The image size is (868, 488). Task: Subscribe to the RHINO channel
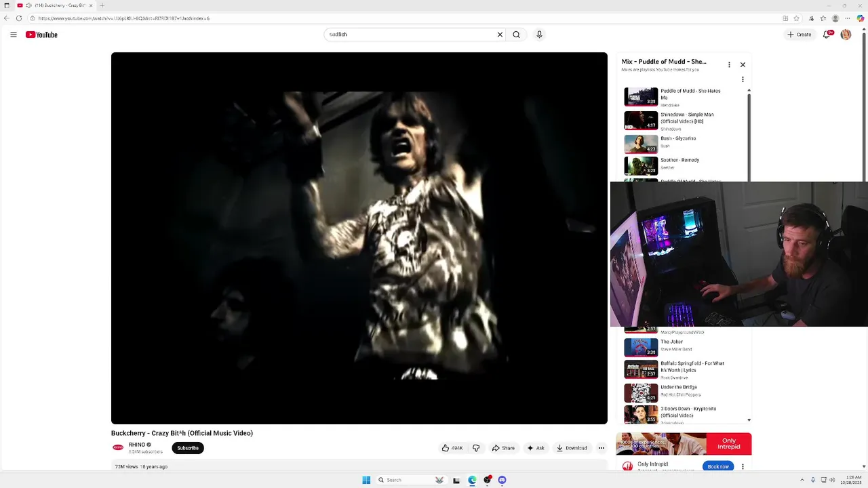188,448
